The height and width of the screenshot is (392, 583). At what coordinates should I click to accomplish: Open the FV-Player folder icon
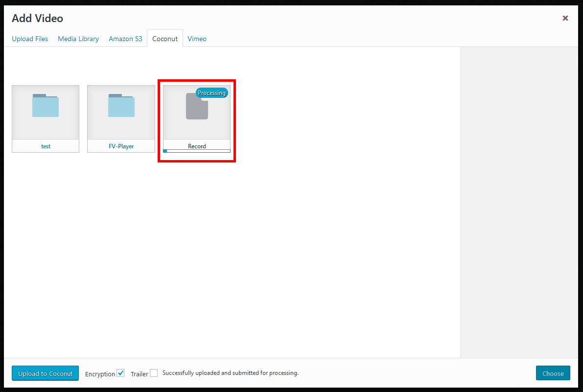(x=121, y=106)
